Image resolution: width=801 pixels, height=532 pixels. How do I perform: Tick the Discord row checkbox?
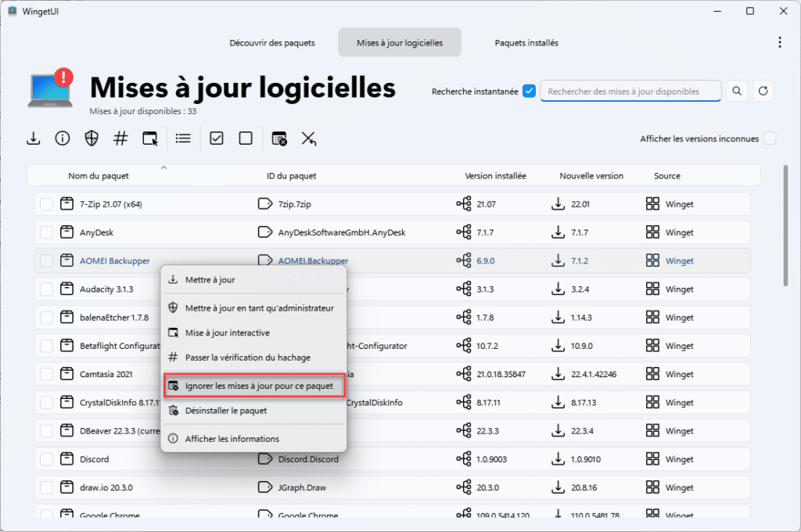pos(46,459)
